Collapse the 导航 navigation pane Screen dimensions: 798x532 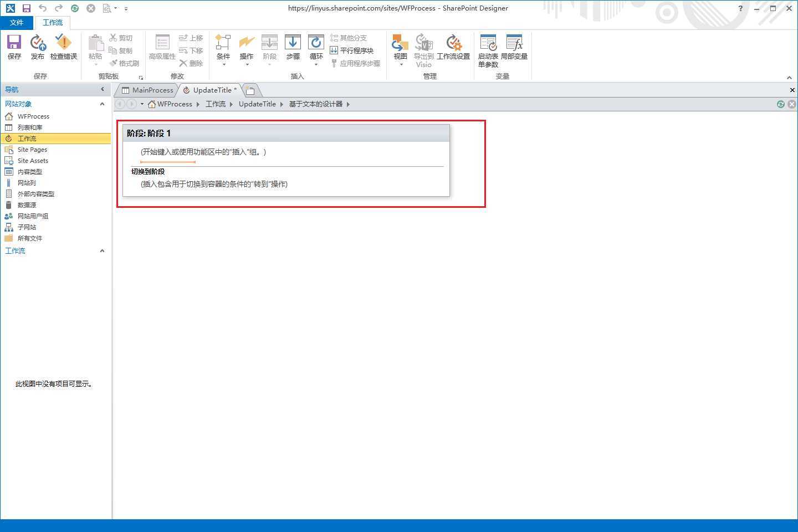[x=102, y=89]
